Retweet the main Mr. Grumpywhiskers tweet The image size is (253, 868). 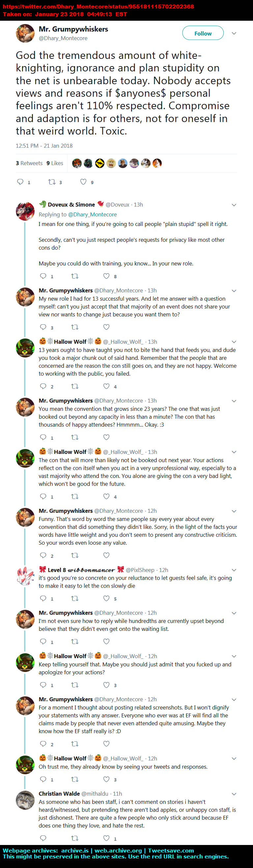(x=52, y=182)
